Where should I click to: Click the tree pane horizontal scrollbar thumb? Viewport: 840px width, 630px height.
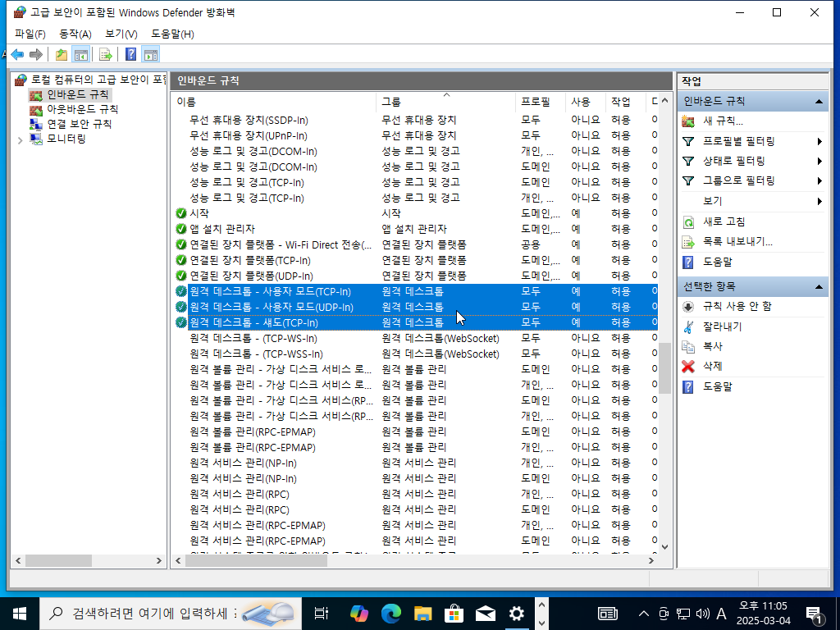[58, 561]
